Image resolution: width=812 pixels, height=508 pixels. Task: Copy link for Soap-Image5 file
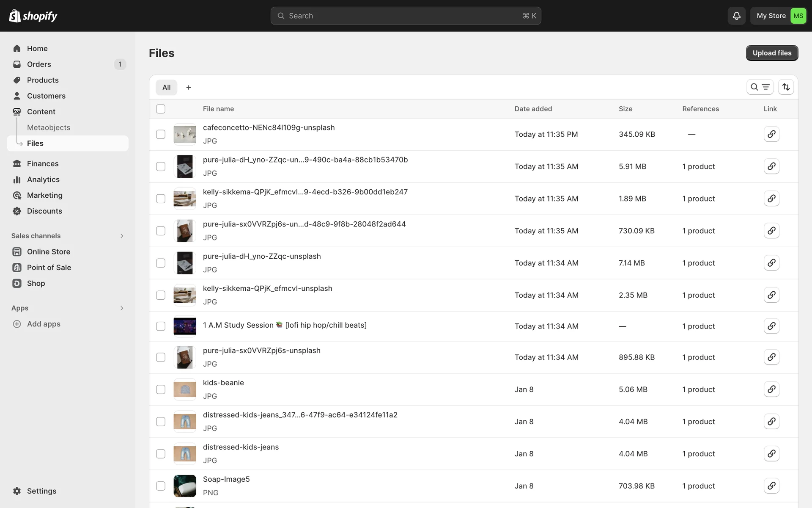click(771, 486)
